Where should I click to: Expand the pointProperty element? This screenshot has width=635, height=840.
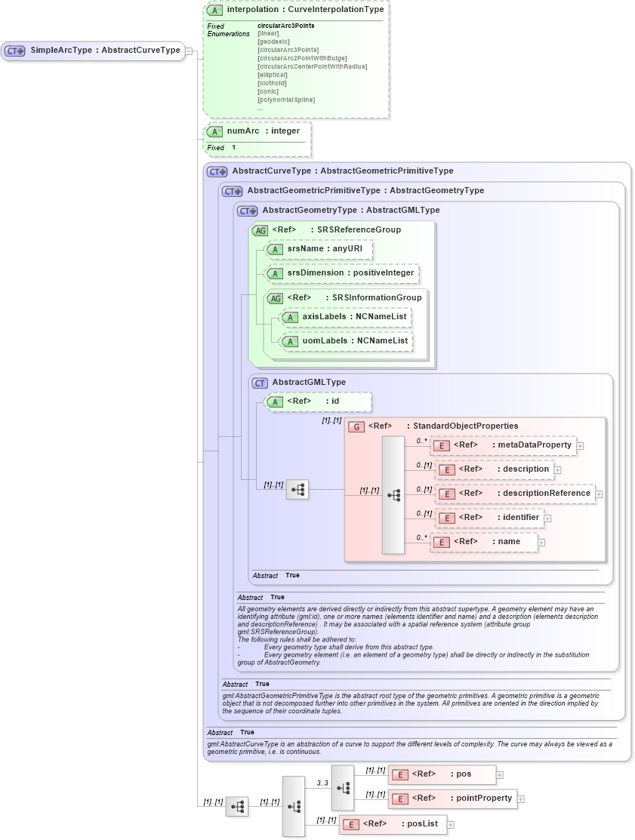(521, 798)
